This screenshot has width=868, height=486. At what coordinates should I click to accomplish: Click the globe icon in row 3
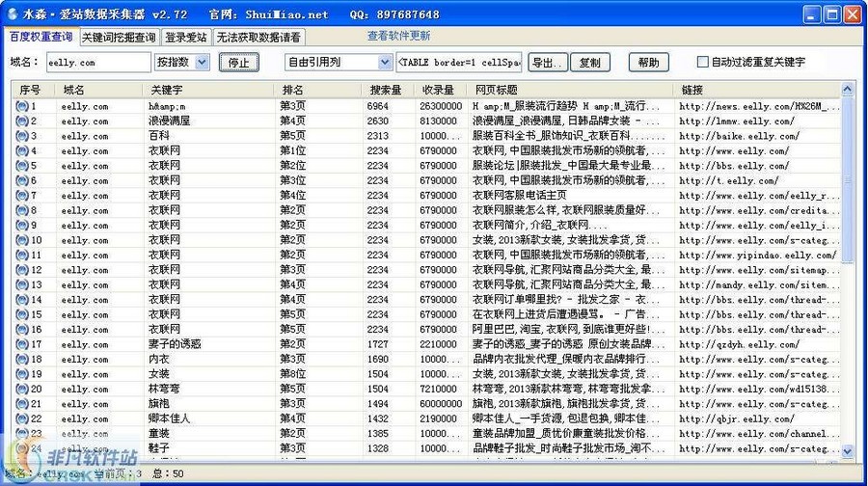[22, 136]
